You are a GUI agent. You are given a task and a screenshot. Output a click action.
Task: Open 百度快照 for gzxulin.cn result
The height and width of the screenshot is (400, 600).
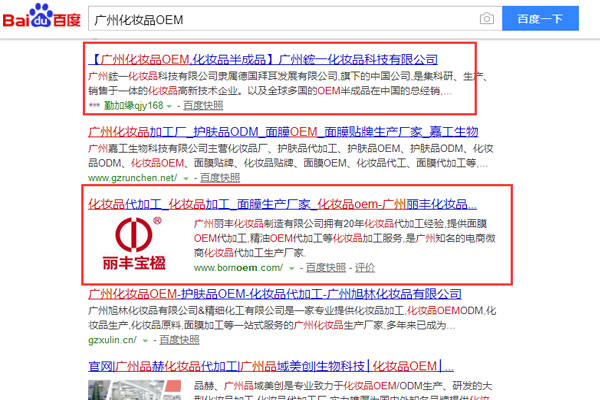(179, 340)
